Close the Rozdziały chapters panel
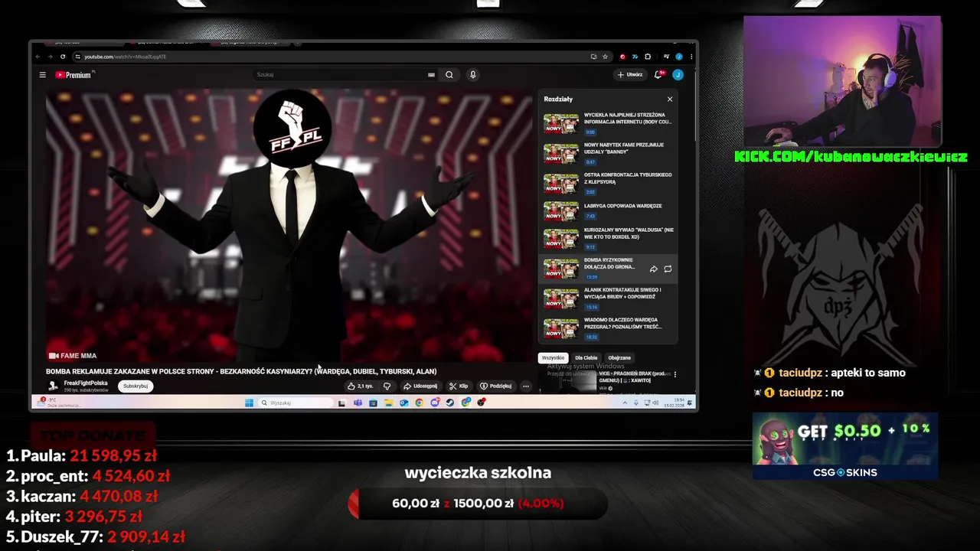This screenshot has width=980, height=551. 670,99
